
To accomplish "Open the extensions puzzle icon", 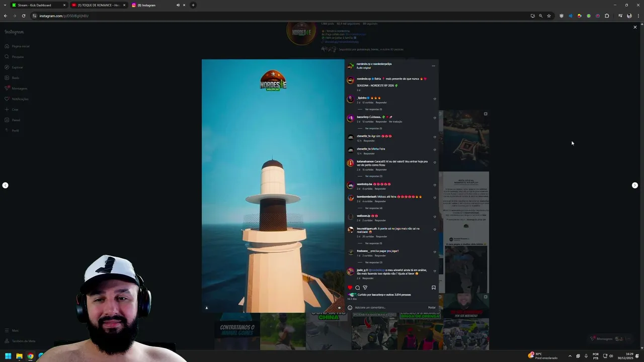I will tap(607, 16).
